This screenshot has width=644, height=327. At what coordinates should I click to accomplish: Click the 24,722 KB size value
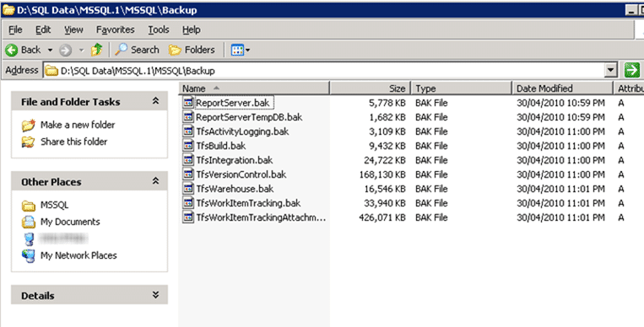pyautogui.click(x=384, y=160)
